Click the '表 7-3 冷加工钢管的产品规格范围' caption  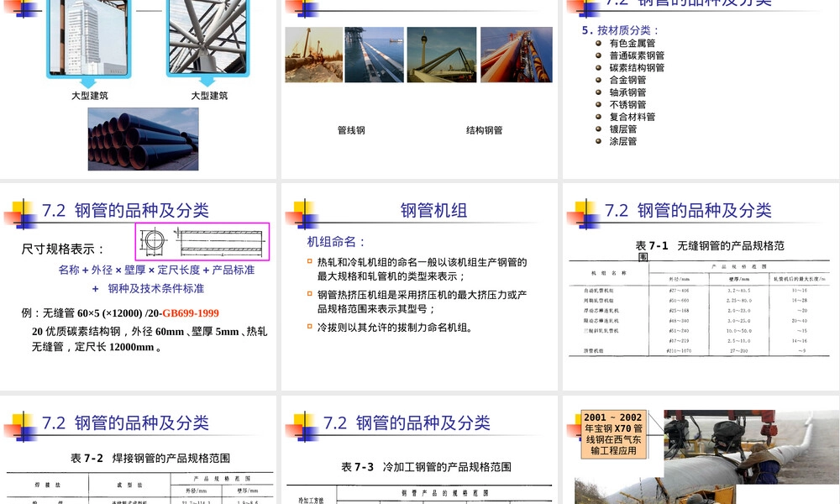point(427,467)
